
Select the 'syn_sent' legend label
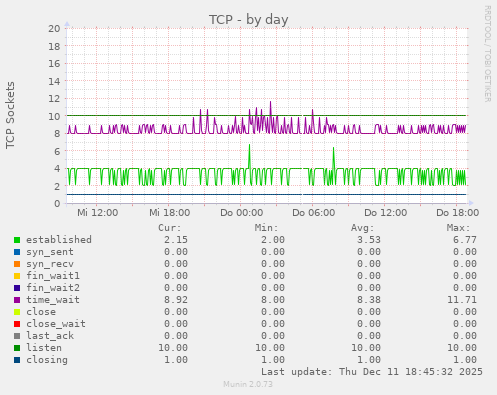50,252
